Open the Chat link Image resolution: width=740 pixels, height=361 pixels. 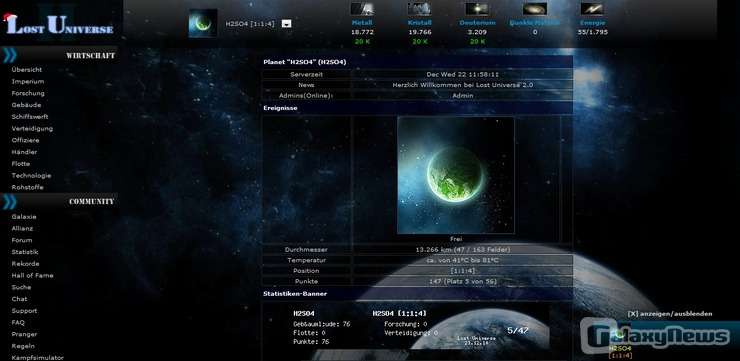coord(19,299)
